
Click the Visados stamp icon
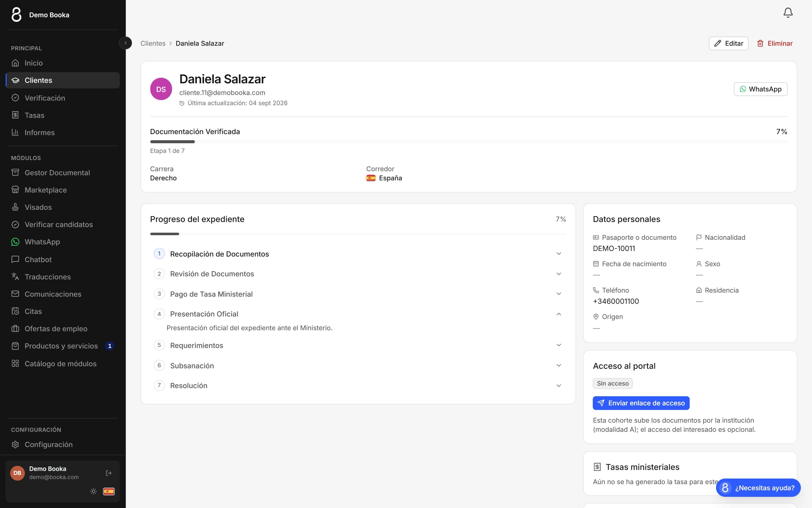pos(15,207)
